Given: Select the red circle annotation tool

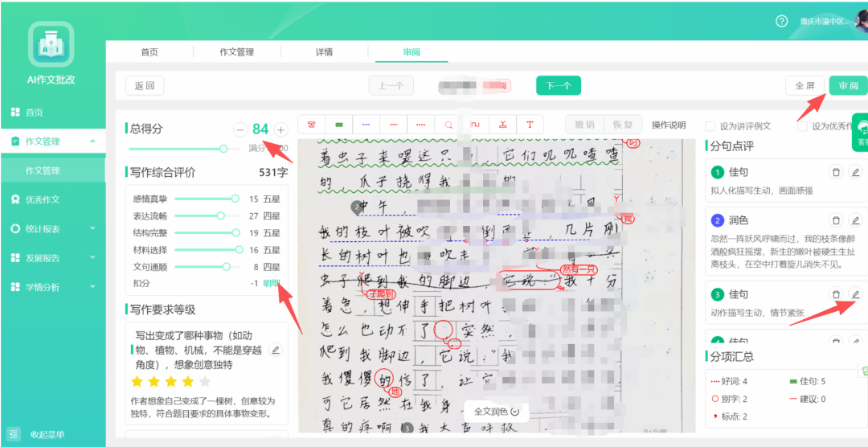Looking at the screenshot, I should tap(448, 125).
